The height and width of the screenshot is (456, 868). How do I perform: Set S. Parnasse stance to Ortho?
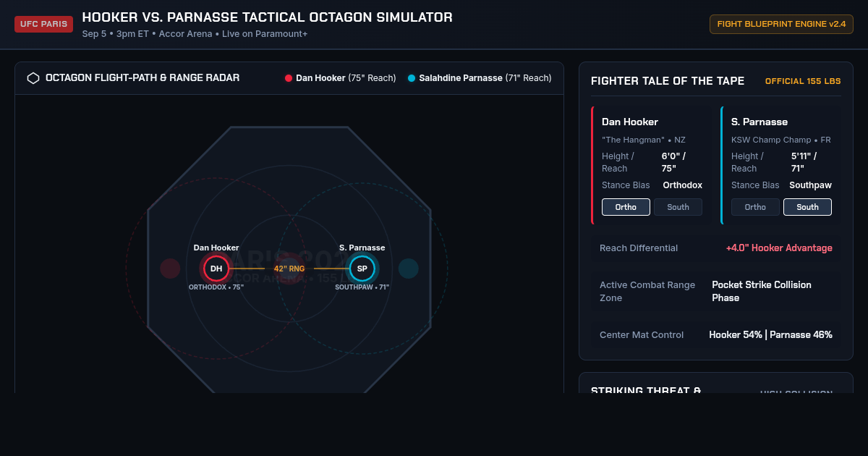[x=755, y=207]
